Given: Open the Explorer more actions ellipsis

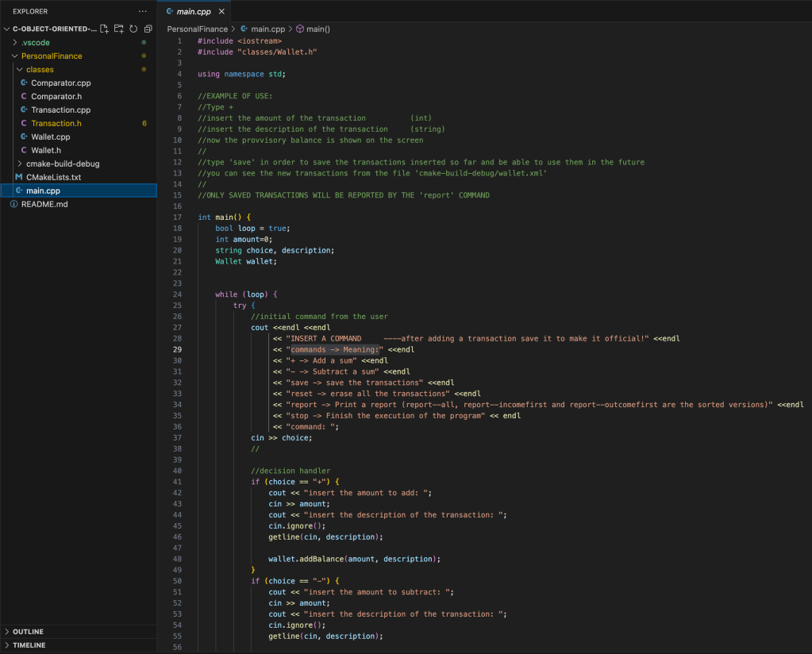Looking at the screenshot, I should [x=143, y=12].
